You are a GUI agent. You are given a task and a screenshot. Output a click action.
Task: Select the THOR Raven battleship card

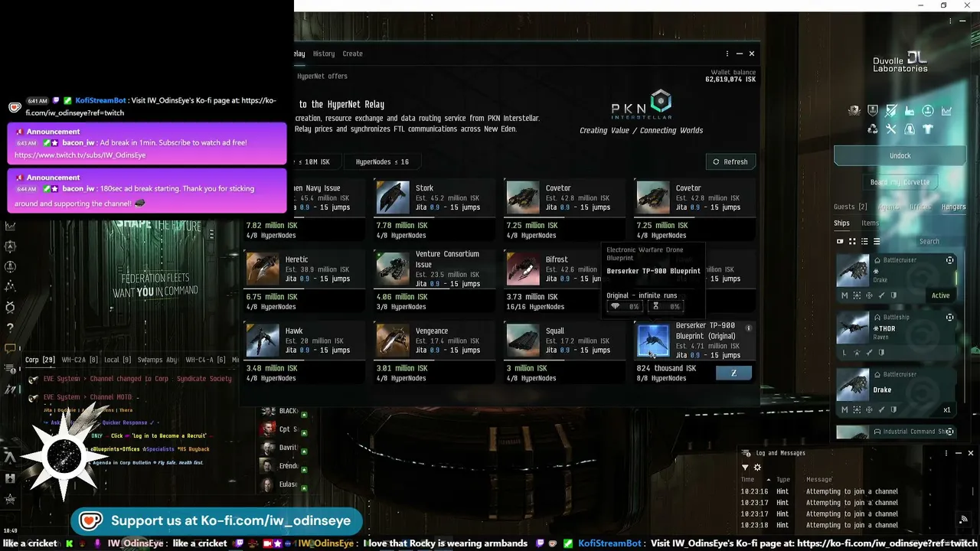coord(896,335)
